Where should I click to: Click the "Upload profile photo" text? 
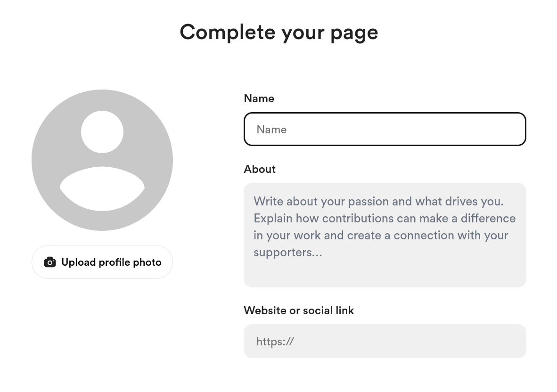111,262
